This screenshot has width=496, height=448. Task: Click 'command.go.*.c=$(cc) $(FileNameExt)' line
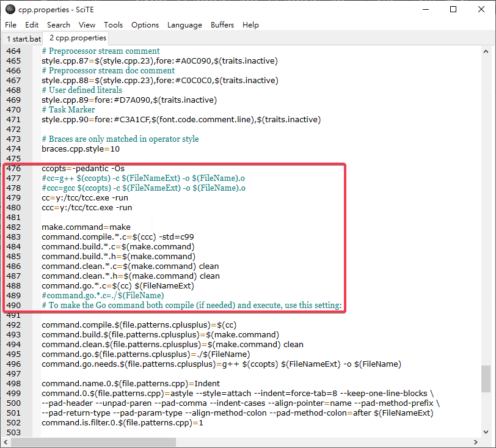[x=118, y=286]
